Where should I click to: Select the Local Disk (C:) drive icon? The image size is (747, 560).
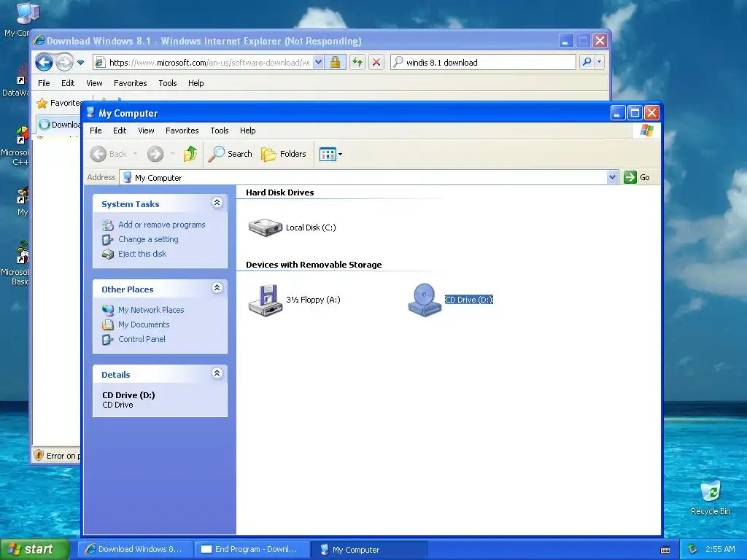(266, 227)
